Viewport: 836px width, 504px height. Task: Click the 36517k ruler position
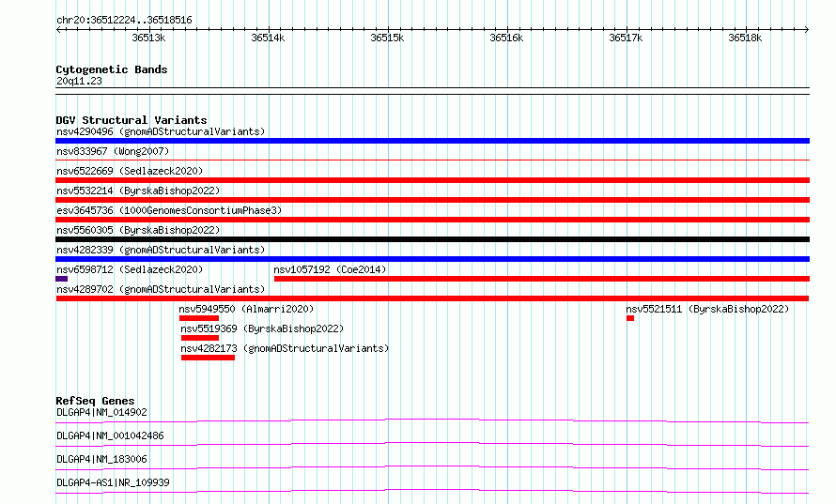626,38
